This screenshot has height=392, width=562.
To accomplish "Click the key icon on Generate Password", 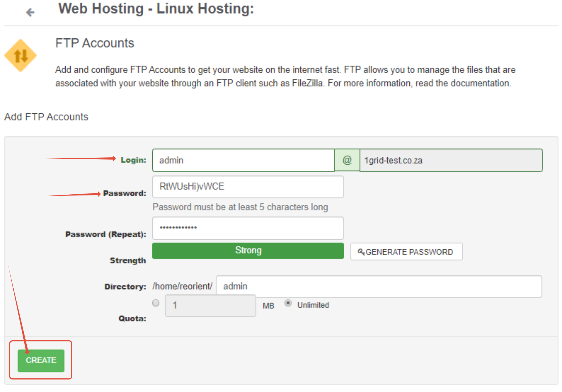I will coord(361,252).
